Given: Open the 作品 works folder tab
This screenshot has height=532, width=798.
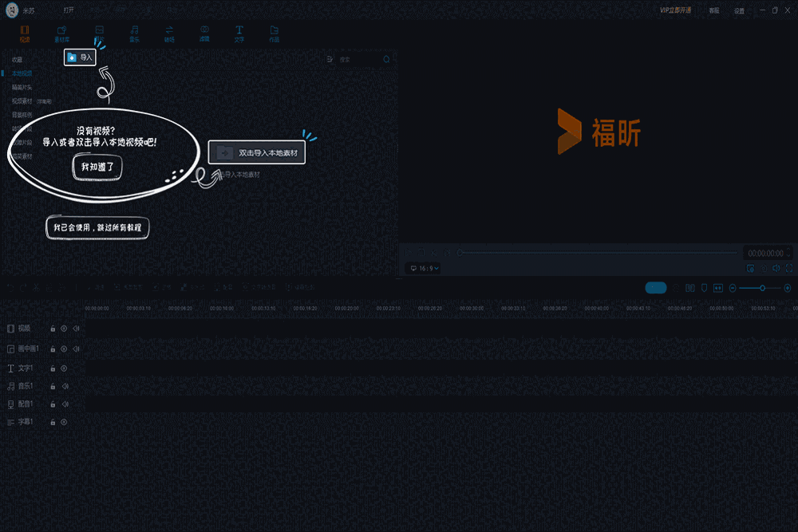Looking at the screenshot, I should [275, 33].
